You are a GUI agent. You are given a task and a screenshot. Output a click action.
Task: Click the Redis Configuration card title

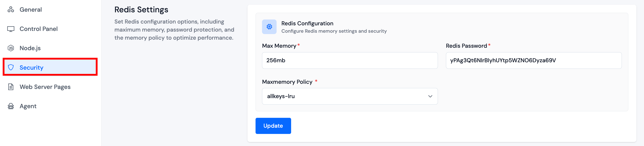tap(307, 24)
